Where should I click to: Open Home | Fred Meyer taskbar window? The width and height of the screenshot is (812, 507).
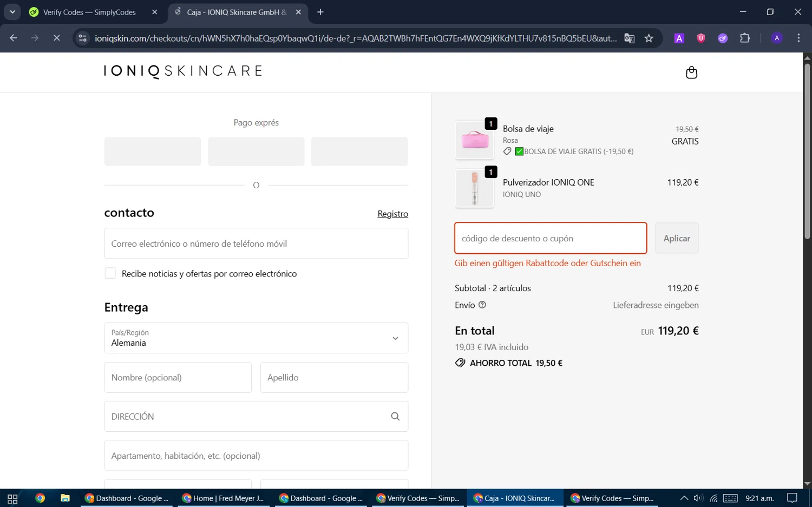(x=223, y=498)
